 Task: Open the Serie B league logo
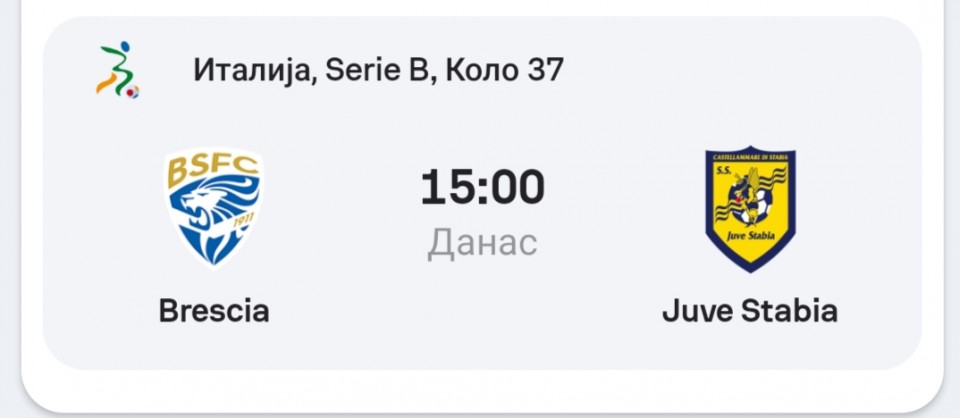(x=118, y=70)
